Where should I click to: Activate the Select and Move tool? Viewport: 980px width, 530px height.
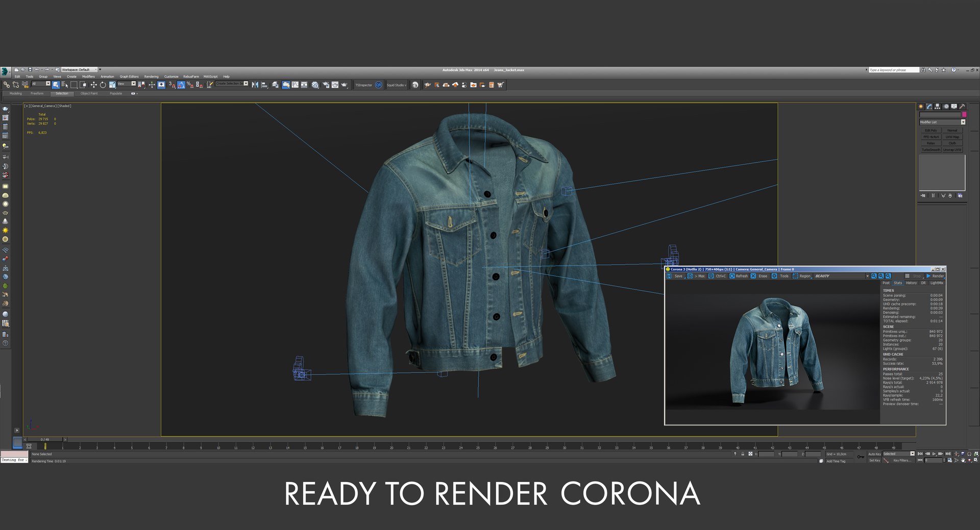[x=93, y=85]
